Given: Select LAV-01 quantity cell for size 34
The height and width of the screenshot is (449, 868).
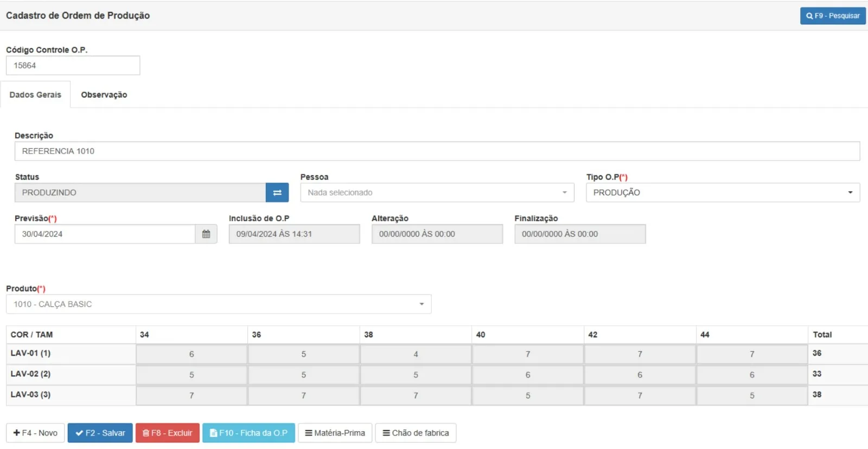Looking at the screenshot, I should [x=192, y=354].
